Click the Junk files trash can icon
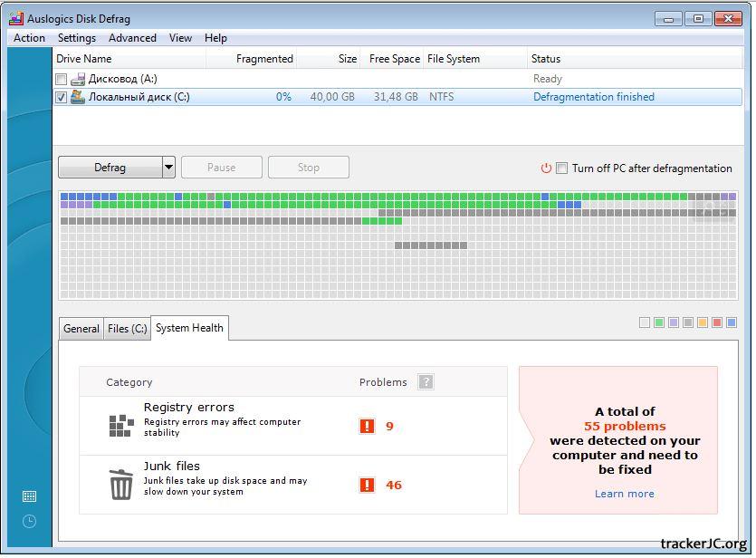Image resolution: width=756 pixels, height=558 pixels. pyautogui.click(x=120, y=485)
